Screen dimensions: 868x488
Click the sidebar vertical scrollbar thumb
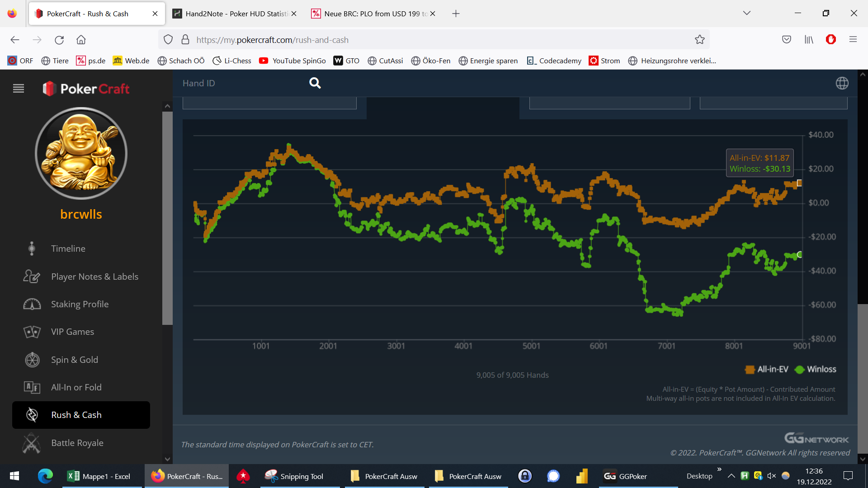(x=167, y=218)
